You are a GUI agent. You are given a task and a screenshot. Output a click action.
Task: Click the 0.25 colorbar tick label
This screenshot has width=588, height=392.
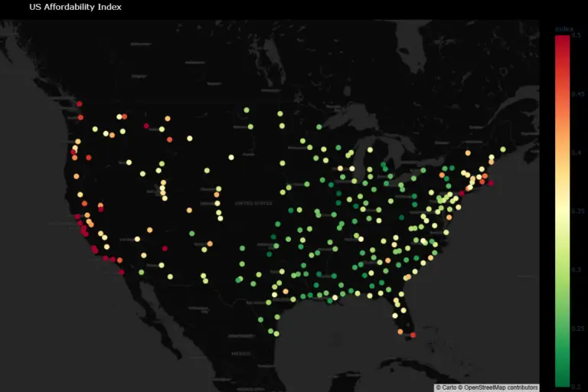578,328
